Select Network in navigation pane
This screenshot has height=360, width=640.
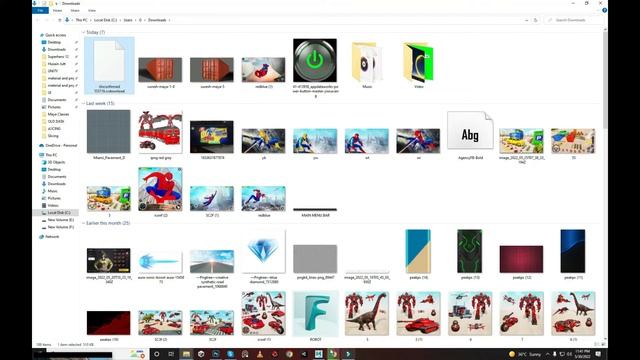pos(52,237)
